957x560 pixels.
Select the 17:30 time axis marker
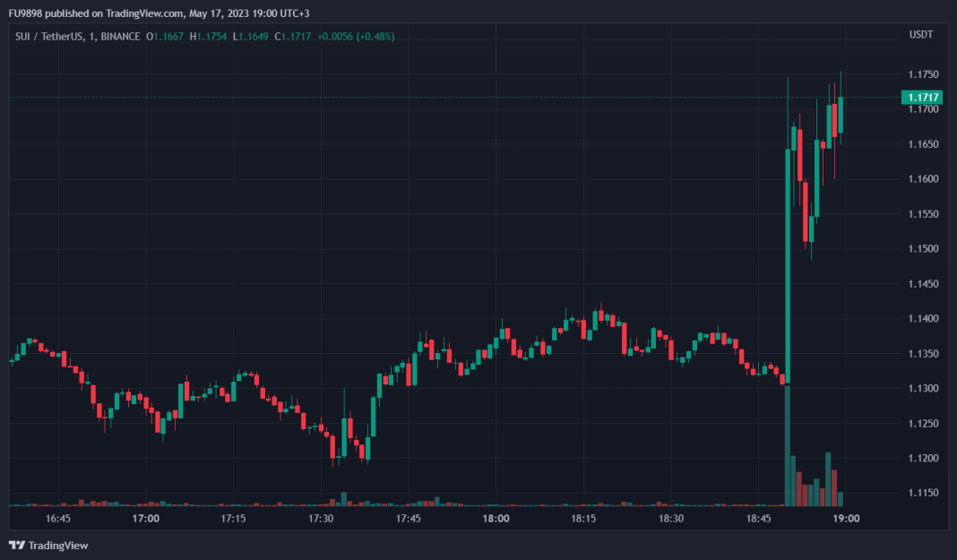click(x=321, y=519)
